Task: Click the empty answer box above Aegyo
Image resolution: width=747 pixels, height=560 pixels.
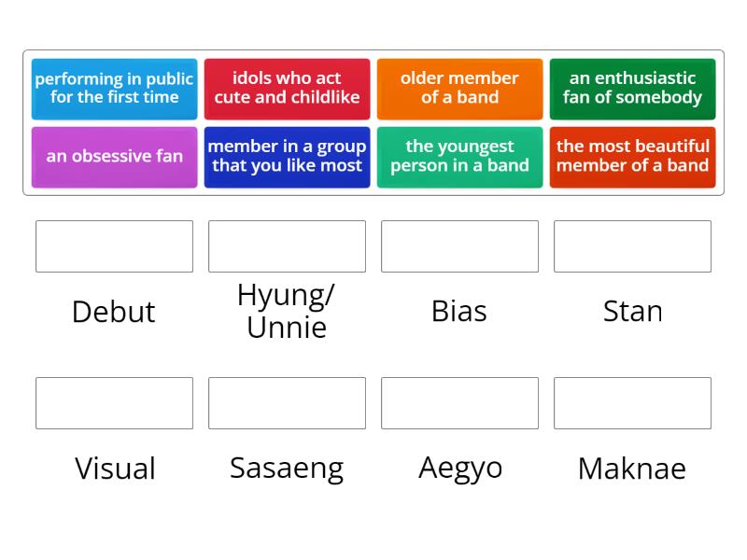Action: point(459,403)
